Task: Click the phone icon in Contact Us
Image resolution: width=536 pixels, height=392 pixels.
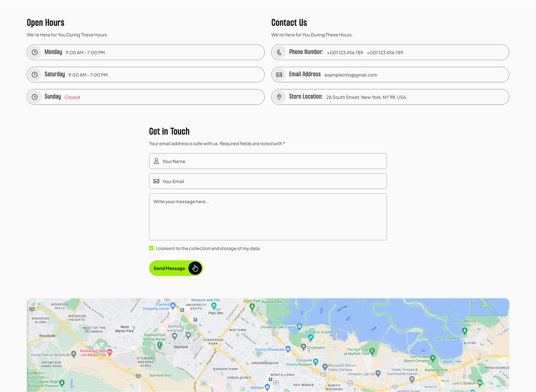Action: point(279,52)
